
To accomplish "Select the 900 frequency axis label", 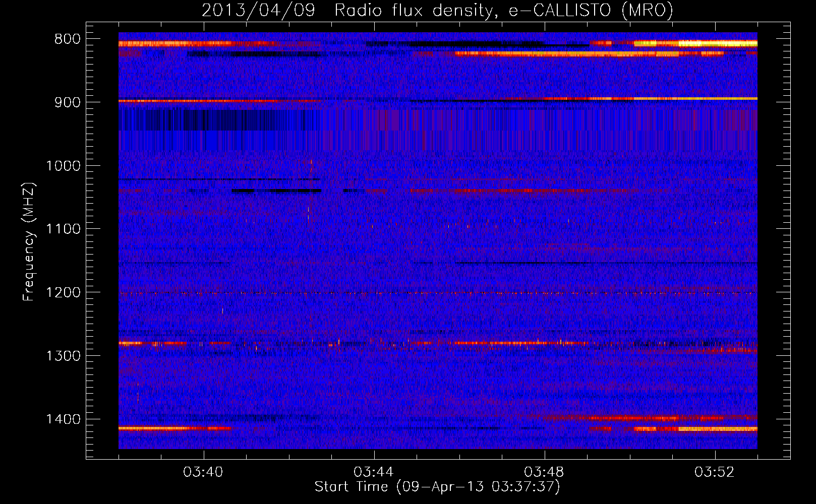I will (67, 102).
